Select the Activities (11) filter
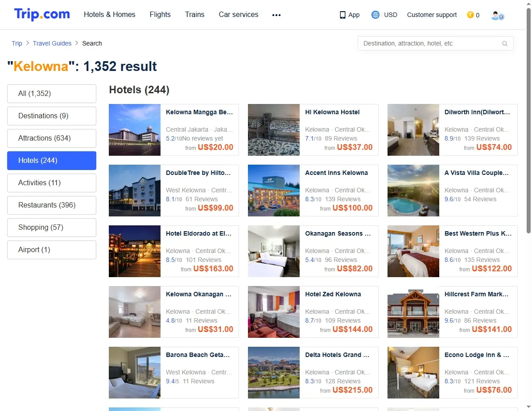Screen dimensions: 532x411 point(52,183)
